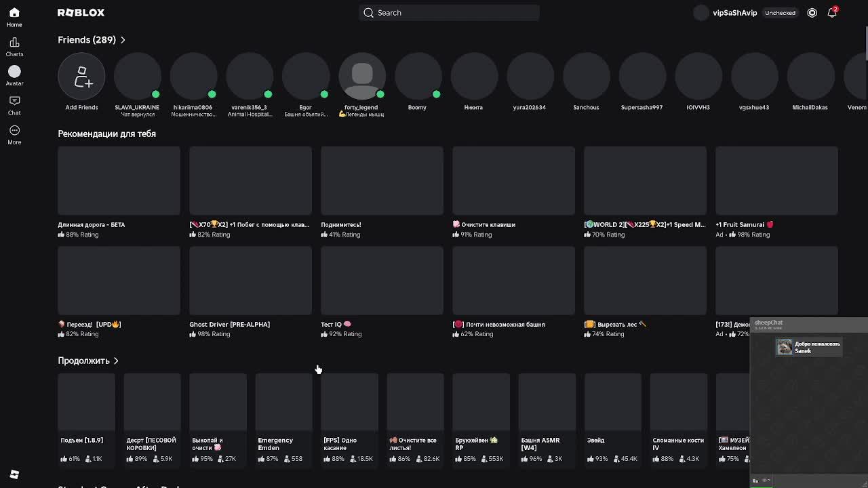Focus the Search input field

click(449, 13)
